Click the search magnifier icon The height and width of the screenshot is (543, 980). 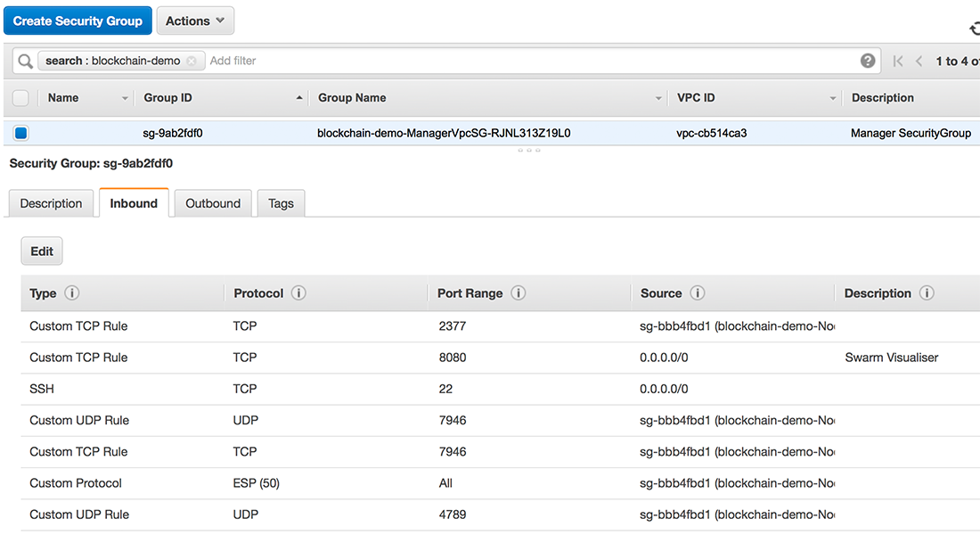tap(25, 62)
